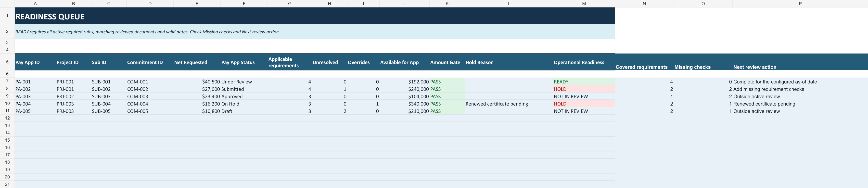Click the Operational Readiness header cell
The image size is (868, 188).
584,62
